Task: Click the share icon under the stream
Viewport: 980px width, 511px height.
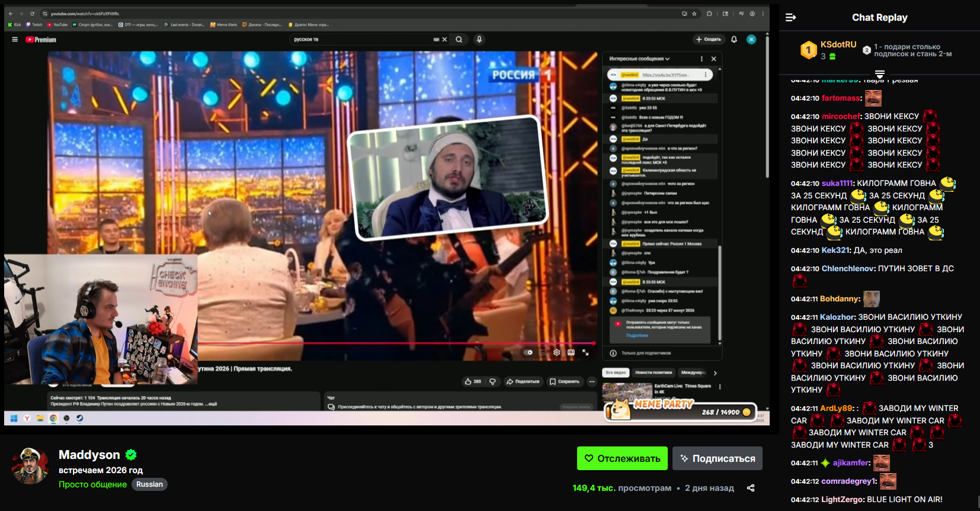Action: pos(751,488)
